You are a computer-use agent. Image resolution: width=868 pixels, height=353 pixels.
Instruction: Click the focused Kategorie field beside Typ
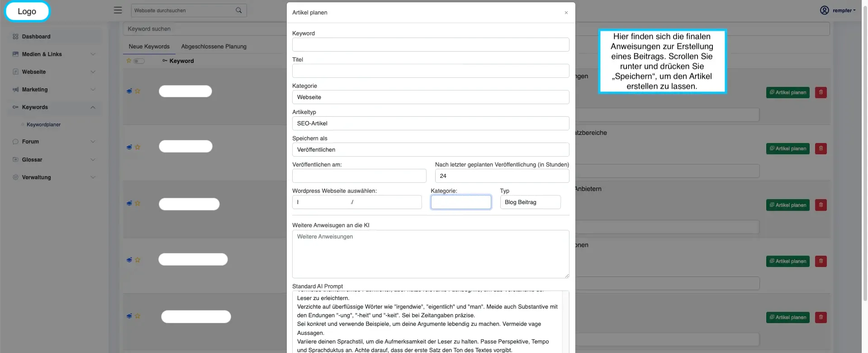(x=461, y=202)
